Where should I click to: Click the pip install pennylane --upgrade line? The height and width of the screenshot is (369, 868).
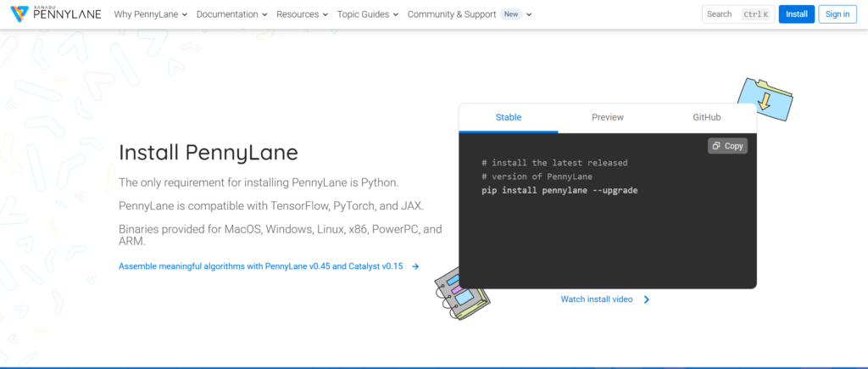click(559, 191)
